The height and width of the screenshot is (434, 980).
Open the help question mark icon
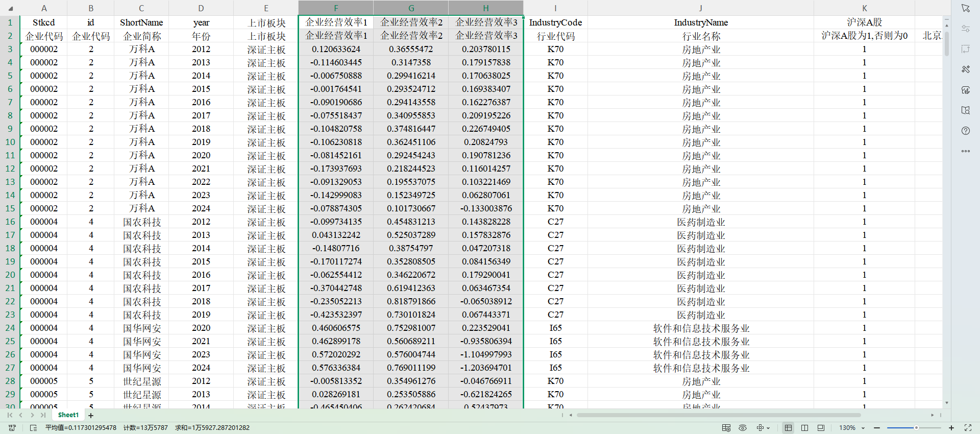(x=965, y=131)
